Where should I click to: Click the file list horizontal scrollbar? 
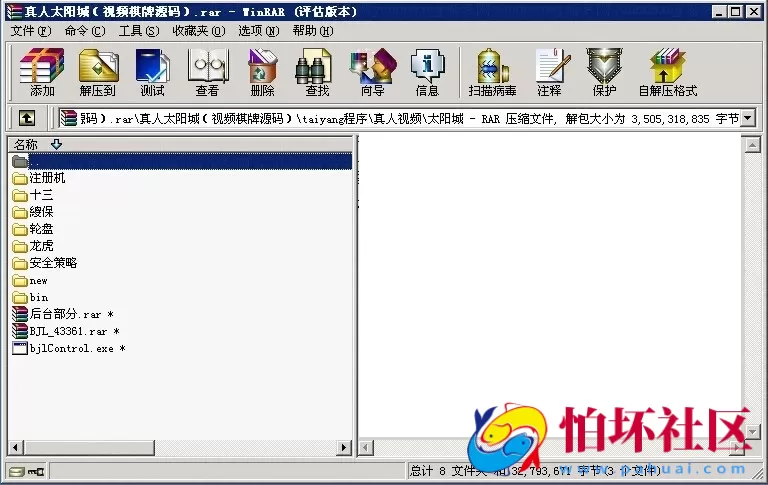click(x=180, y=448)
